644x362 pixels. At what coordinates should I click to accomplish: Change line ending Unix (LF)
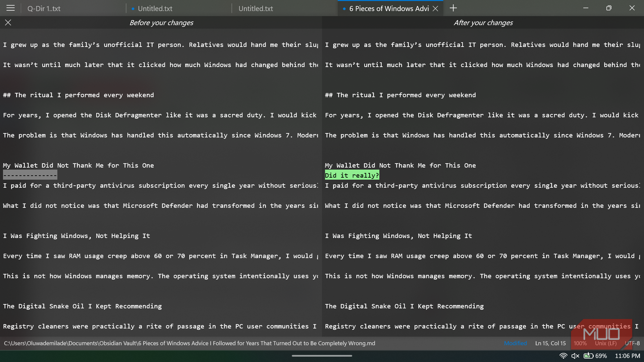(x=606, y=343)
